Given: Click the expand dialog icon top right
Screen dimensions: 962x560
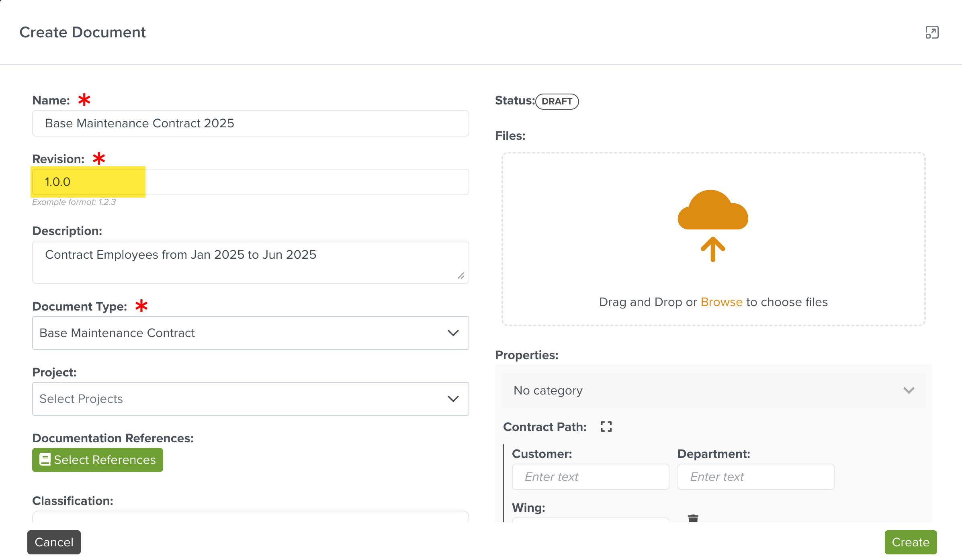Looking at the screenshot, I should point(932,32).
